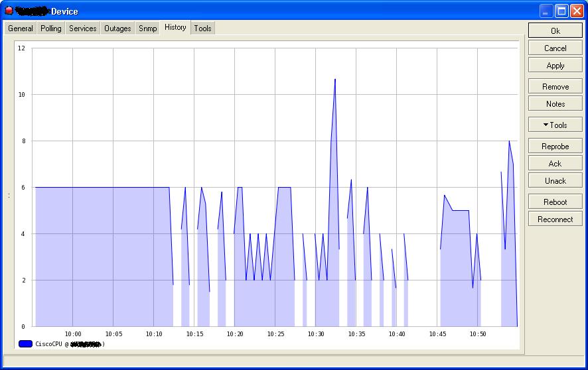
Task: Click the 10:45 time axis label
Action: pos(437,334)
